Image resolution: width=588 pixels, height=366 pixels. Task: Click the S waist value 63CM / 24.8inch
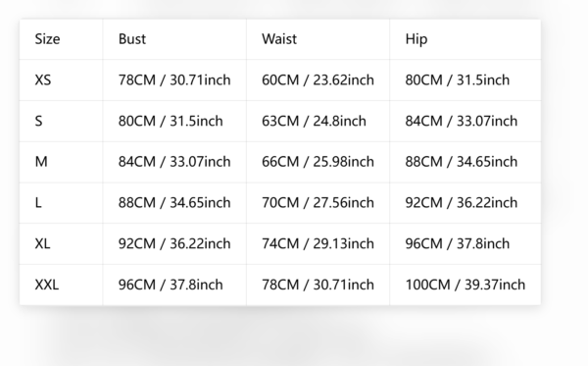tap(314, 121)
